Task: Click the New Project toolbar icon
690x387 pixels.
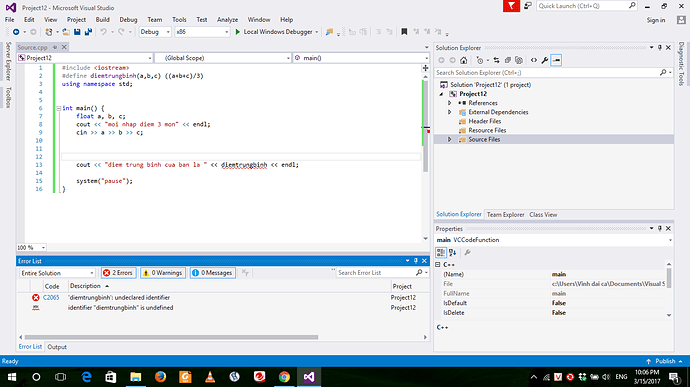Action: point(49,32)
